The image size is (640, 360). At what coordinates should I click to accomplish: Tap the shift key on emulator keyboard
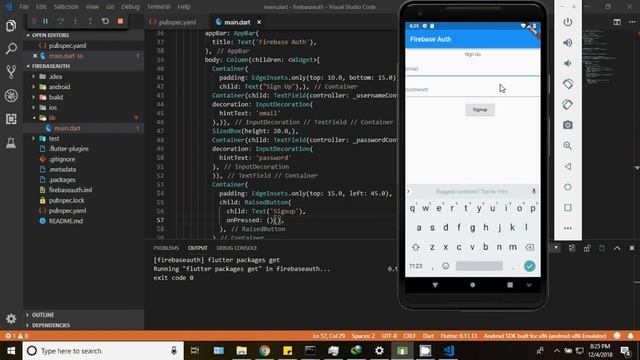point(416,247)
